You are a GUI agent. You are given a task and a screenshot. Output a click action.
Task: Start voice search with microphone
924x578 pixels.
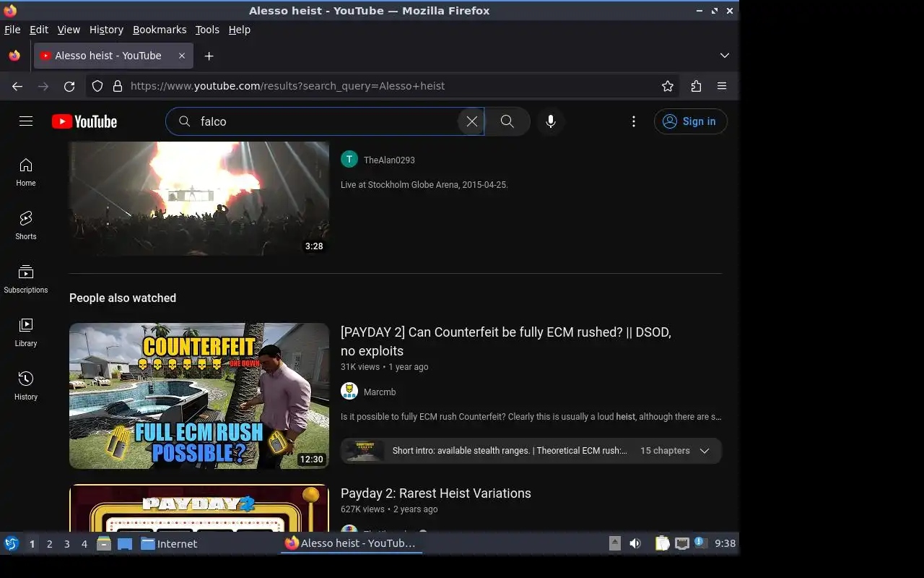tap(551, 121)
